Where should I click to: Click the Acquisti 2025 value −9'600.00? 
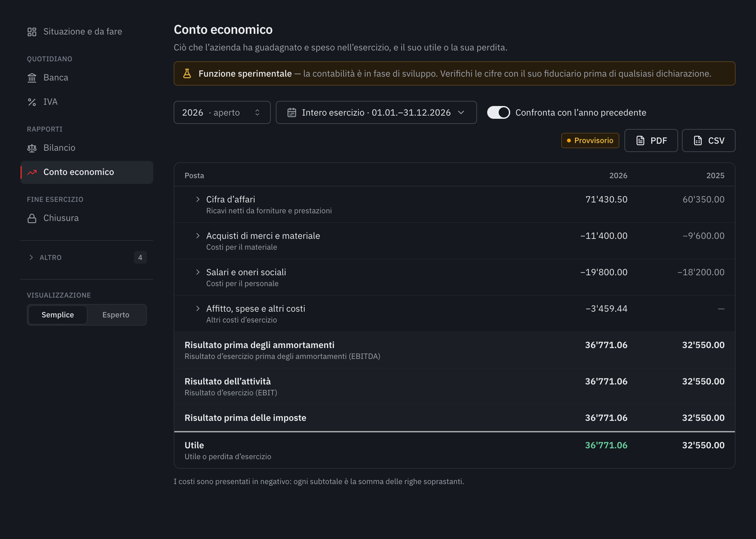point(703,236)
